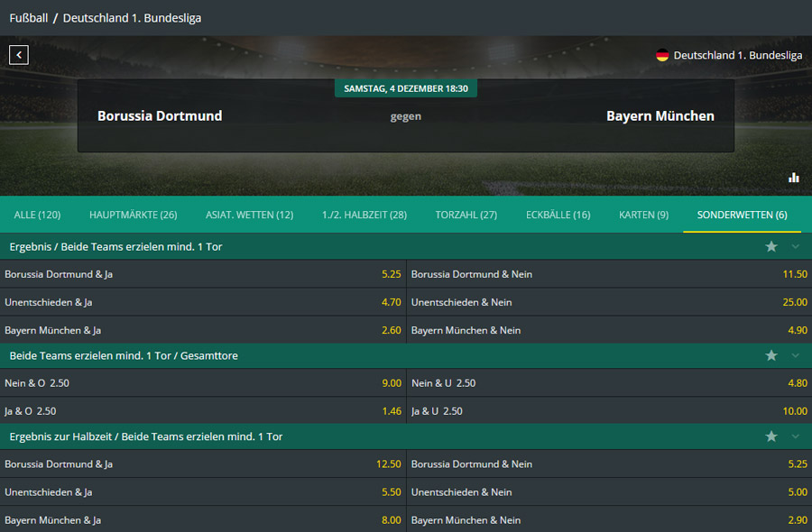Open the HAUPTMÄRKTE (26) tab
This screenshot has height=532, width=812.
click(x=134, y=215)
